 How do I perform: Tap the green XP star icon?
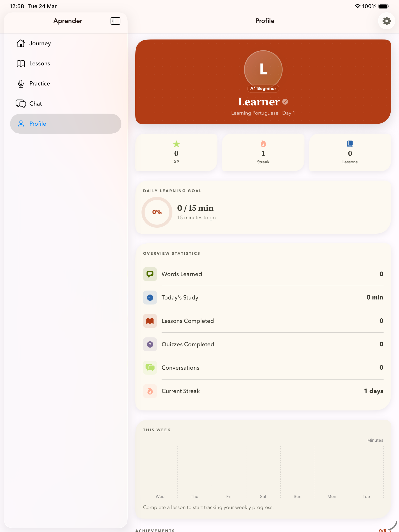[176, 144]
